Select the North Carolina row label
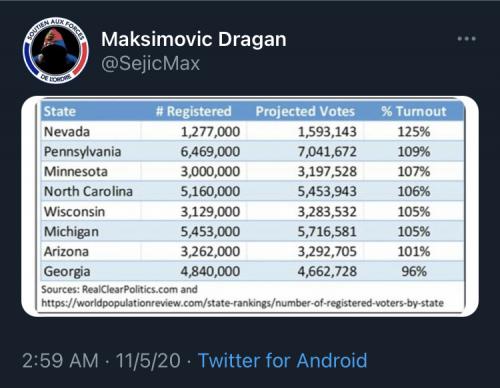500x388 pixels. pos(88,191)
